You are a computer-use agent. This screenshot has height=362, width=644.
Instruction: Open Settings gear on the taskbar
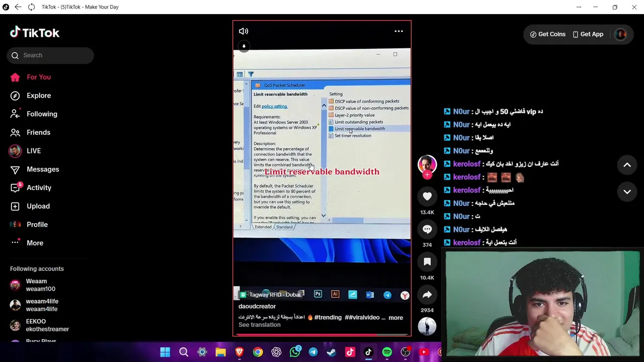[x=202, y=352]
